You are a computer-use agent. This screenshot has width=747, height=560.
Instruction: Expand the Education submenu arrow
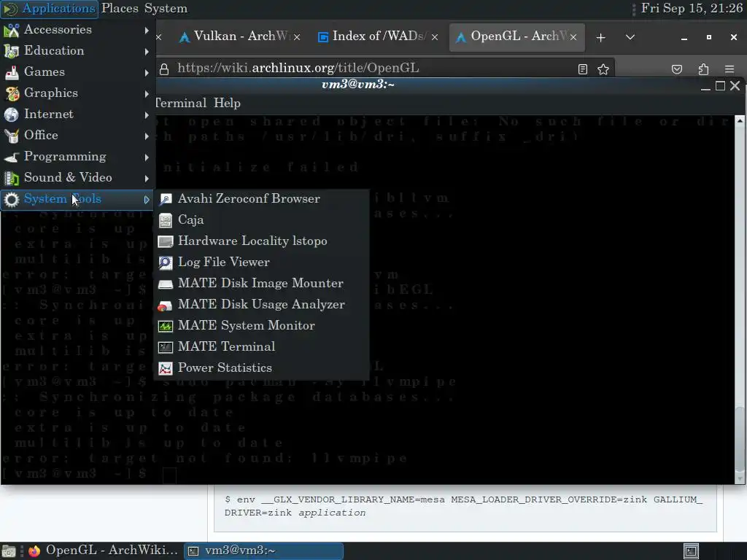coord(147,52)
